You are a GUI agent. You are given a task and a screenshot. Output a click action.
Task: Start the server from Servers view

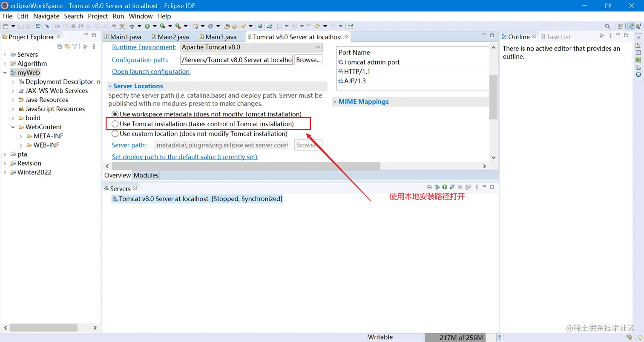445,187
